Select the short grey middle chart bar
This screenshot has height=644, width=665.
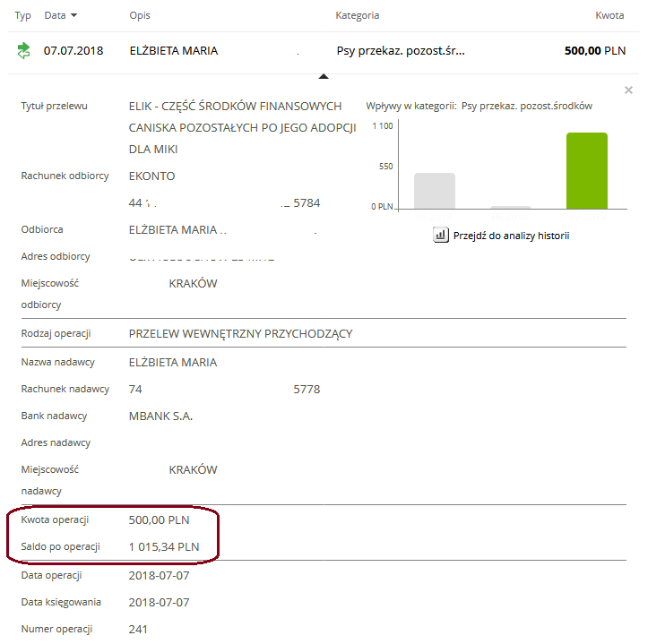coord(510,206)
